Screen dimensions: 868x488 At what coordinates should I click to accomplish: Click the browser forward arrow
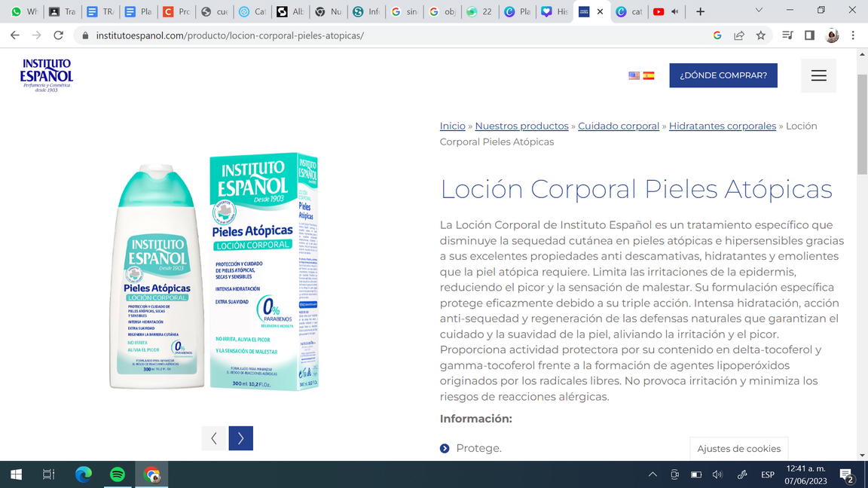click(x=36, y=35)
